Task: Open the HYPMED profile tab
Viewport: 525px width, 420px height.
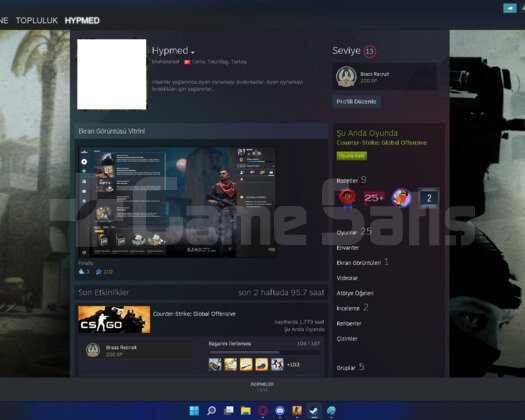Action: click(x=82, y=21)
